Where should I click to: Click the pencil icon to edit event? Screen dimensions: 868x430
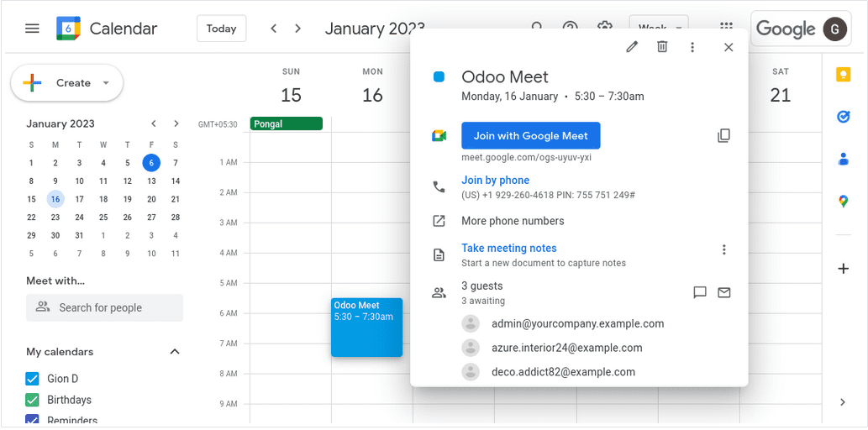632,47
